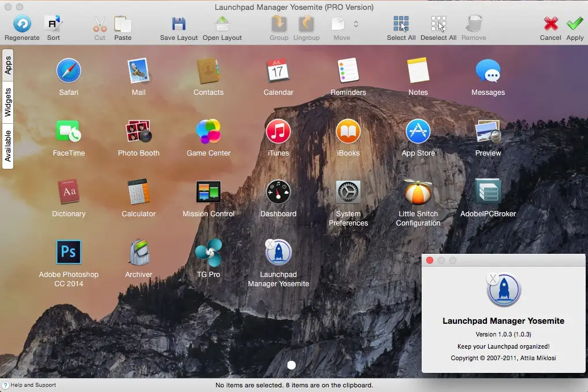Screen dimensions: 588x392
Task: Select the Contacts app icon
Action: tap(208, 71)
